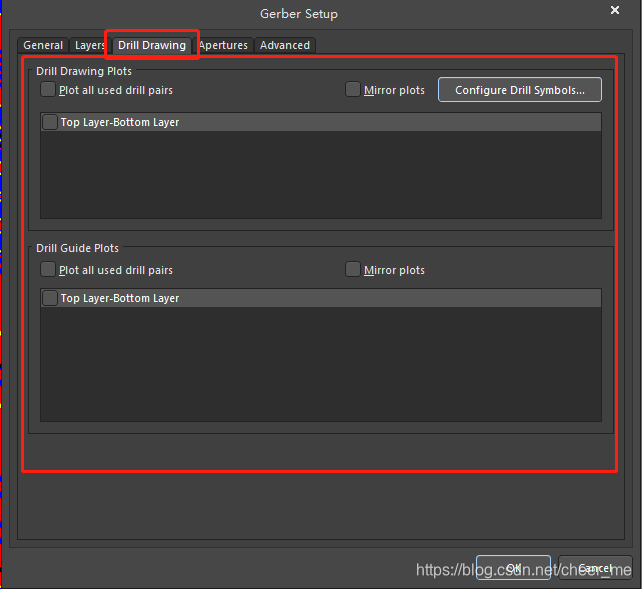Open the Layers tab
Image resolution: width=642 pixels, height=589 pixels.
89,45
